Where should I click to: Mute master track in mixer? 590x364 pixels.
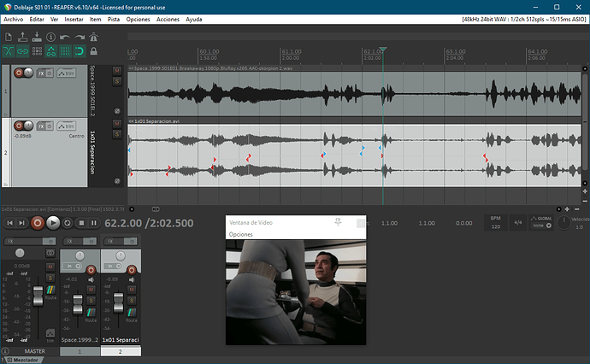(x=50, y=267)
